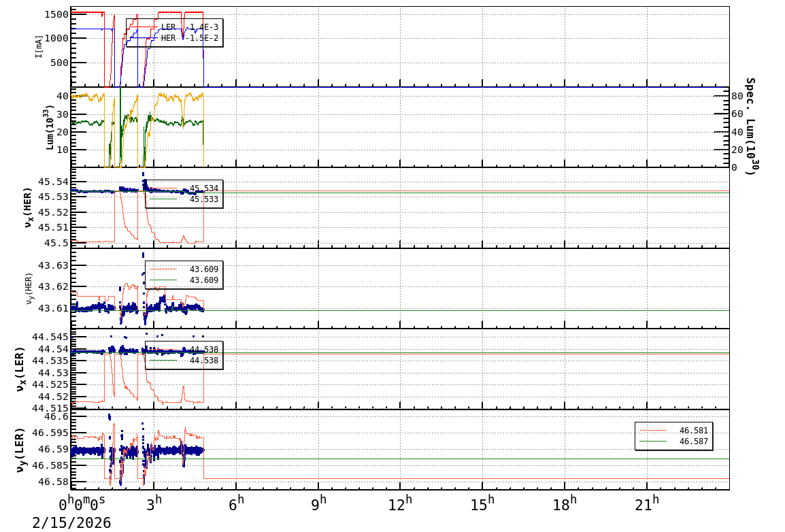The height and width of the screenshot is (532, 785).
Task: Select the 12h time axis tick label
Action: (400, 503)
